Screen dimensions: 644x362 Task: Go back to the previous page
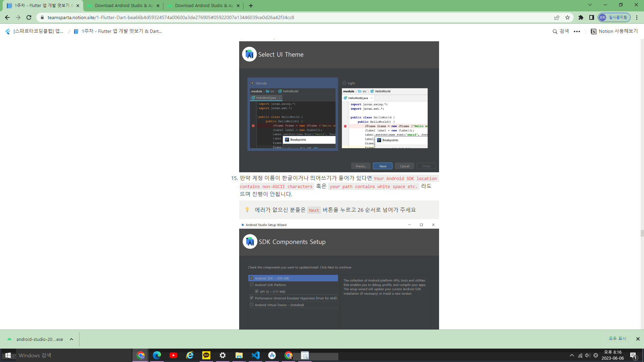click(x=7, y=17)
